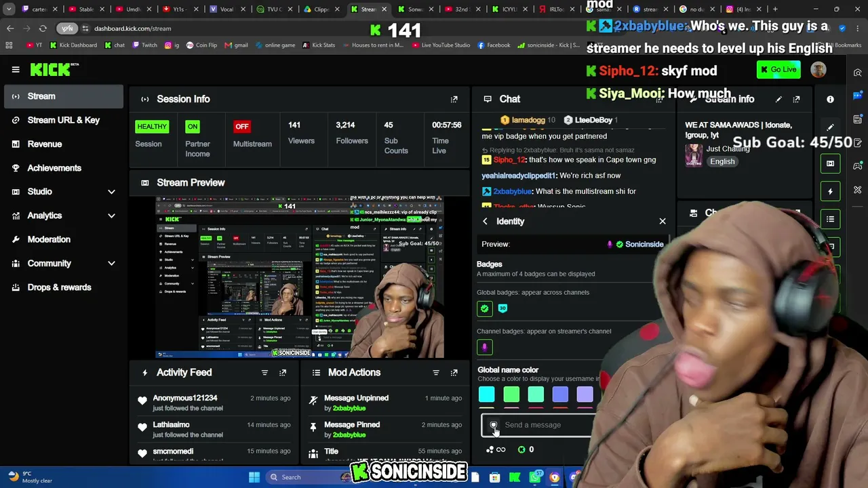
Task: Toggle the lightning panel button in right rail
Action: (x=830, y=191)
